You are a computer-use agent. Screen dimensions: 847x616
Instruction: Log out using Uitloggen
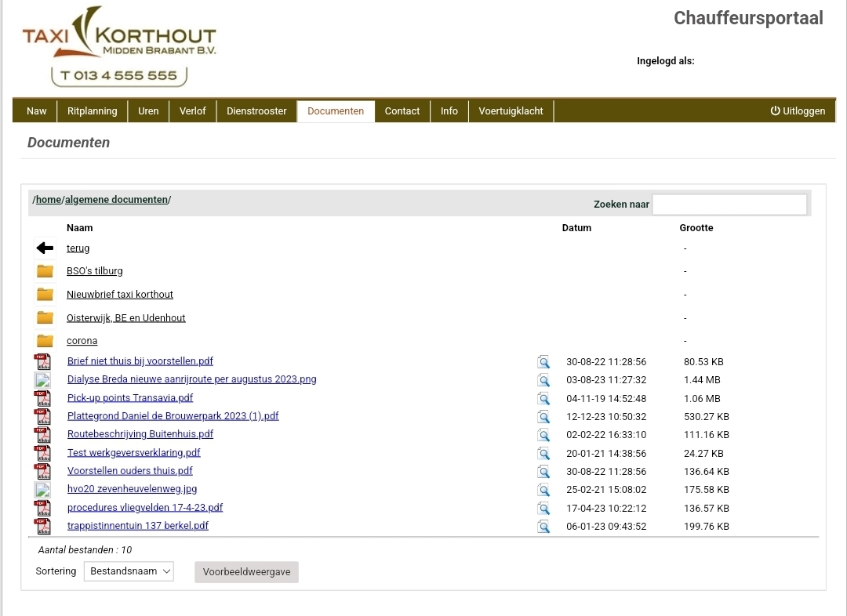(x=798, y=111)
